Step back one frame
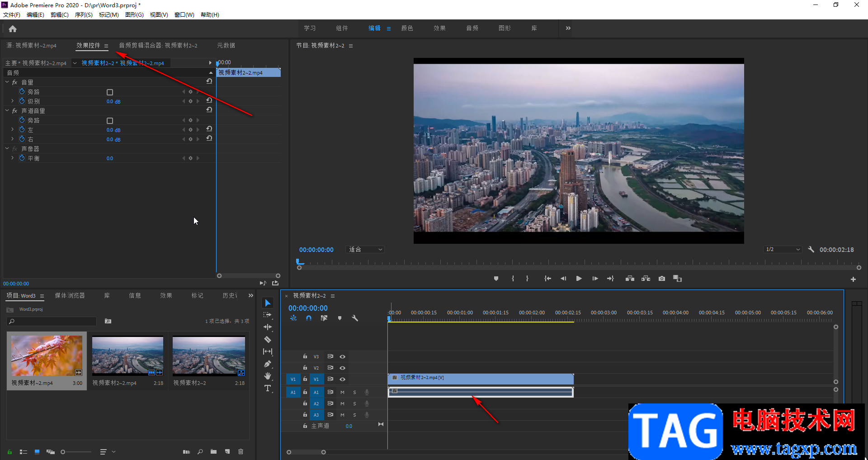868x460 pixels. [563, 279]
